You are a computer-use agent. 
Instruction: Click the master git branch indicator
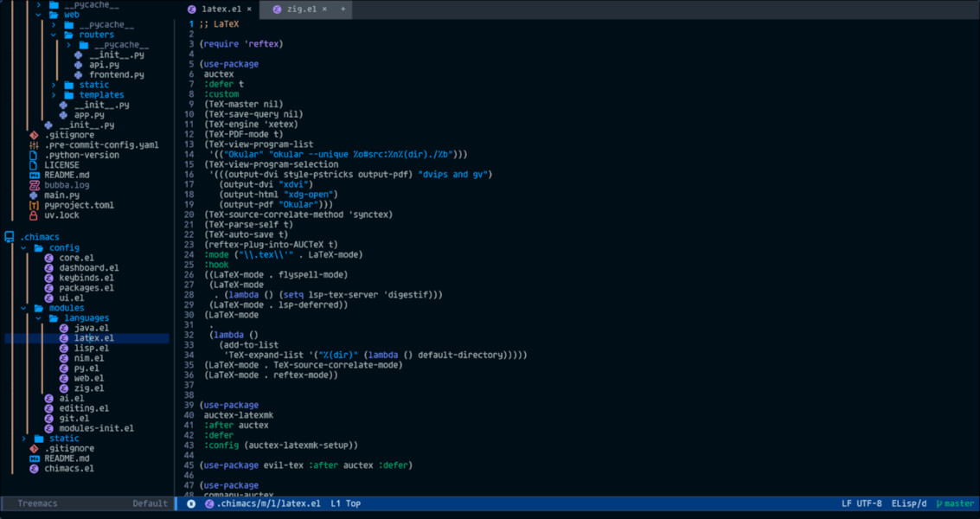(954, 503)
